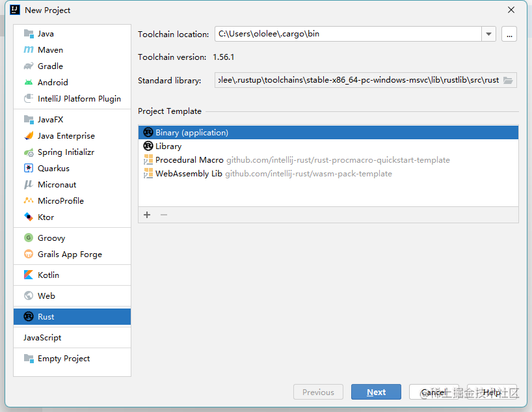Select the Gradle elephant icon
Image resolution: width=532 pixels, height=412 pixels.
29,66
